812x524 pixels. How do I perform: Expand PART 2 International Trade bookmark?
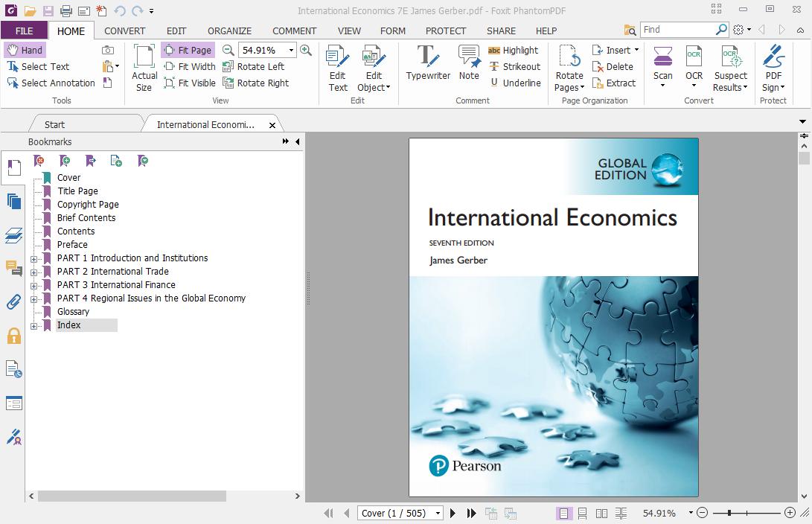click(x=33, y=272)
